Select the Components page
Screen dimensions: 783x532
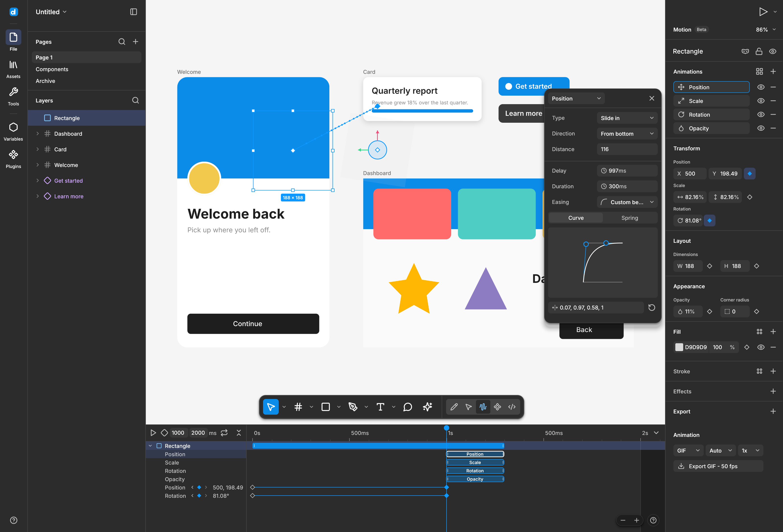(x=86, y=69)
